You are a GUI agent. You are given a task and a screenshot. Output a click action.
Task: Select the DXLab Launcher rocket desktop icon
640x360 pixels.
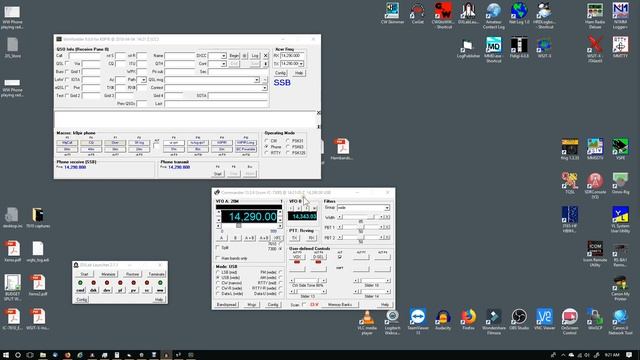pos(468,13)
